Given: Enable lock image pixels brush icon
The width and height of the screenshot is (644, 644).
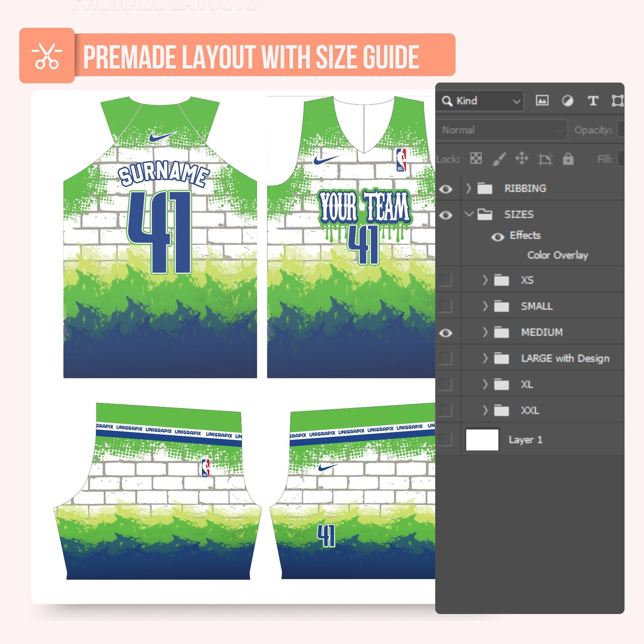Looking at the screenshot, I should tap(499, 159).
